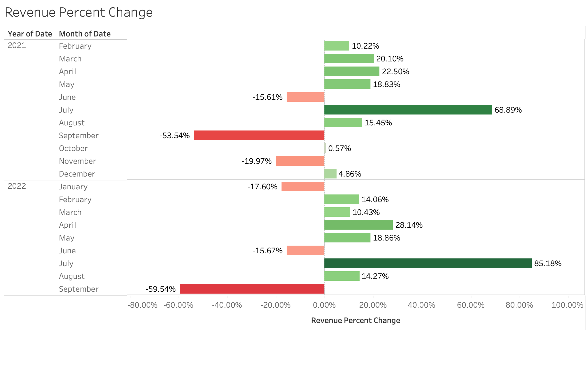Select the 4.86% December bar
Screen dimensions: 588x371
point(330,174)
